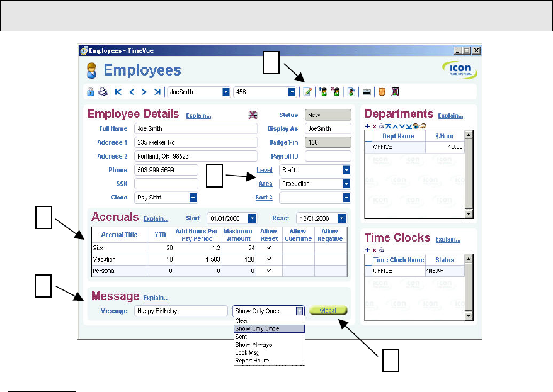Viewport: 553px width, 392px height.
Task: Print the Time Clocks list
Action: [x=381, y=250]
